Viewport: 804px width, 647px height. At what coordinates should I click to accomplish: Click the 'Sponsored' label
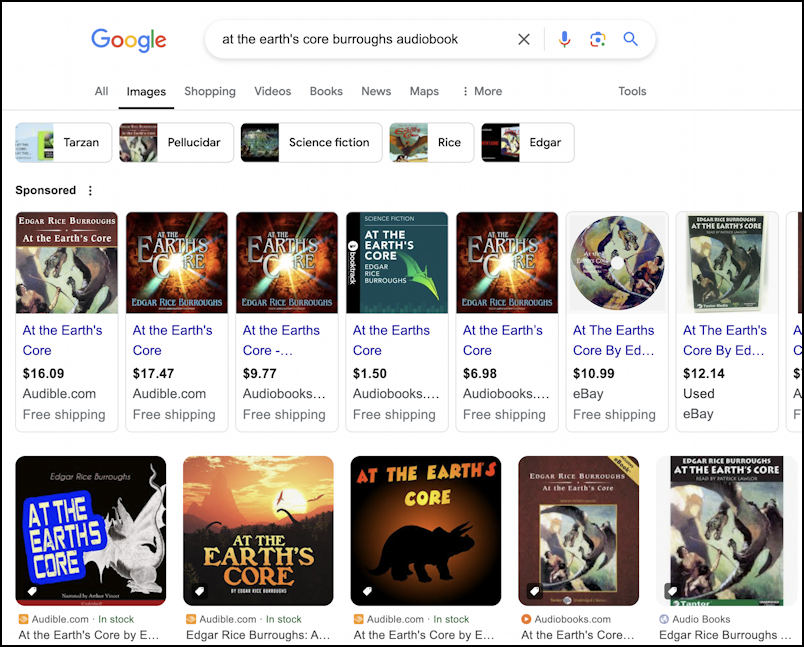(x=46, y=190)
